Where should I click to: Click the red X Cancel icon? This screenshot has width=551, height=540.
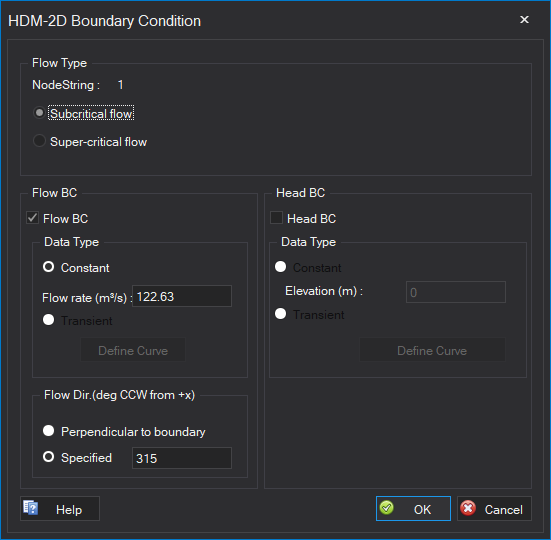click(x=468, y=508)
